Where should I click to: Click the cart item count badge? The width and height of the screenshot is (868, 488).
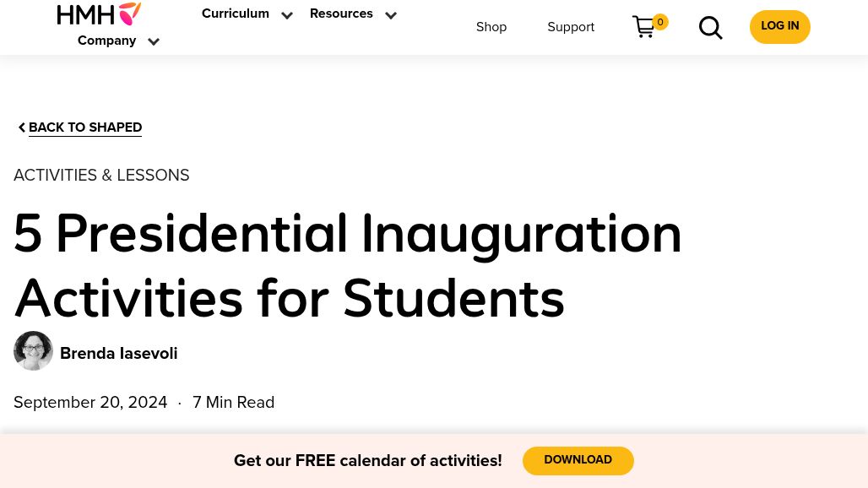[x=660, y=22]
